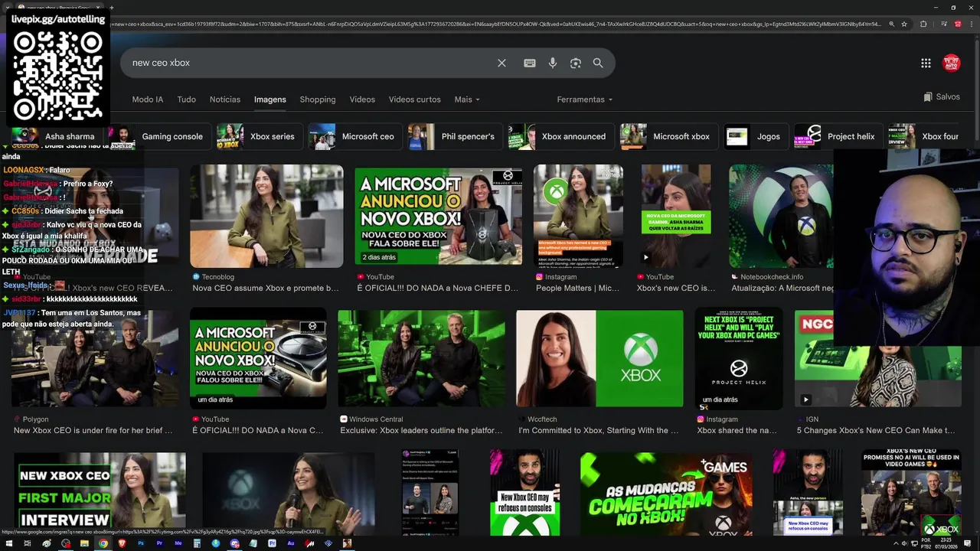Open the Wccftech Xbox logo image result

(x=599, y=358)
